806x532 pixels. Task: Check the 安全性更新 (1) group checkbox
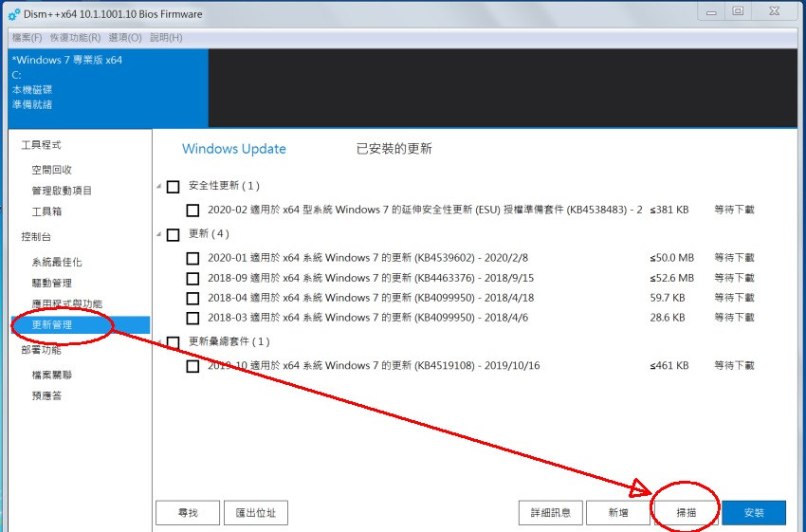pyautogui.click(x=174, y=187)
